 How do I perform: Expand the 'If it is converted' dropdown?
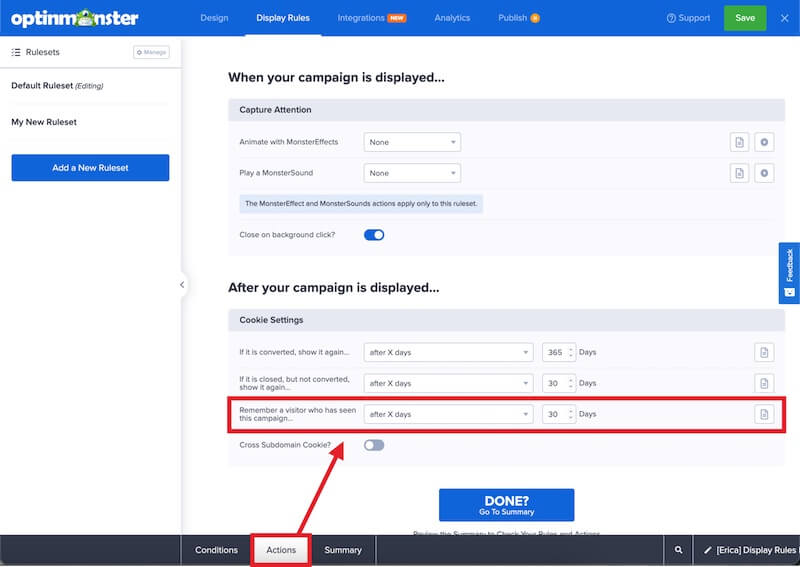448,352
